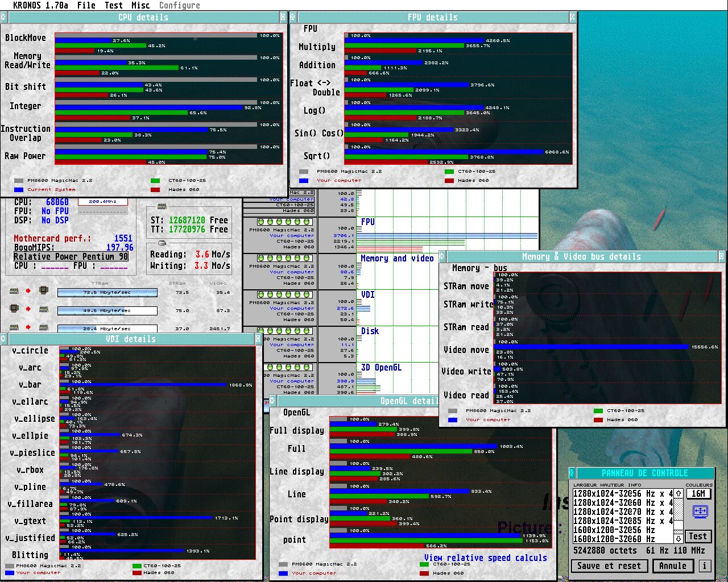Toggle the first green LED in FPU row
The height and width of the screenshot is (582, 728).
coord(262,222)
